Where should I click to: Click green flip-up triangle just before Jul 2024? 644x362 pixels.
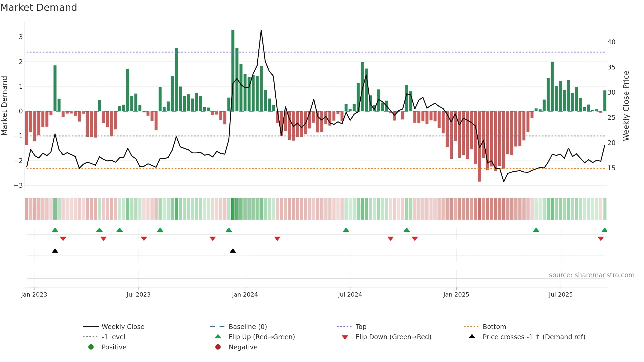tap(346, 230)
